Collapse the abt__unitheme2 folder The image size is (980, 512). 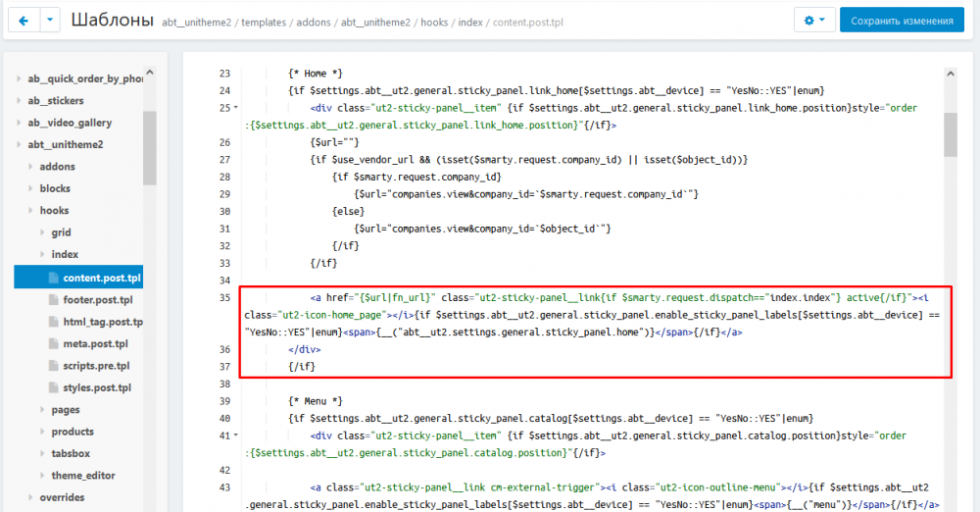point(19,145)
